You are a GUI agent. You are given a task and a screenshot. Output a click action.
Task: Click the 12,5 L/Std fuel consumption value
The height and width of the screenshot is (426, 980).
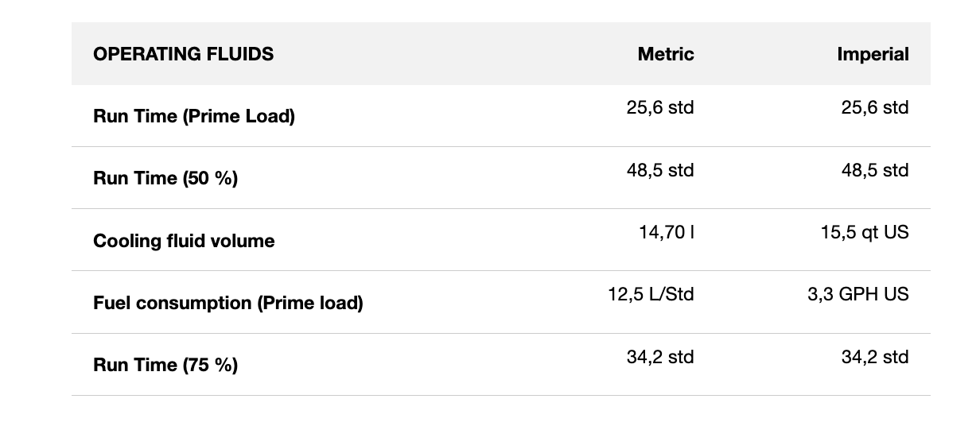tap(651, 294)
